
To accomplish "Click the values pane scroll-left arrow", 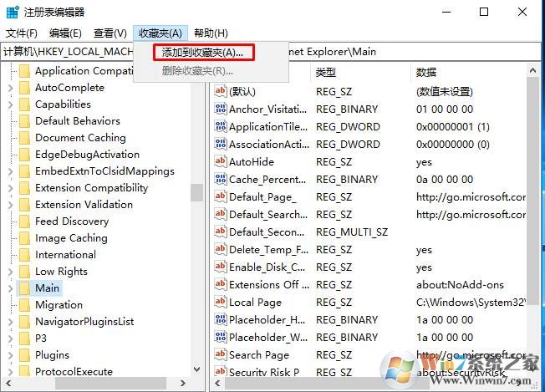I will click(217, 384).
